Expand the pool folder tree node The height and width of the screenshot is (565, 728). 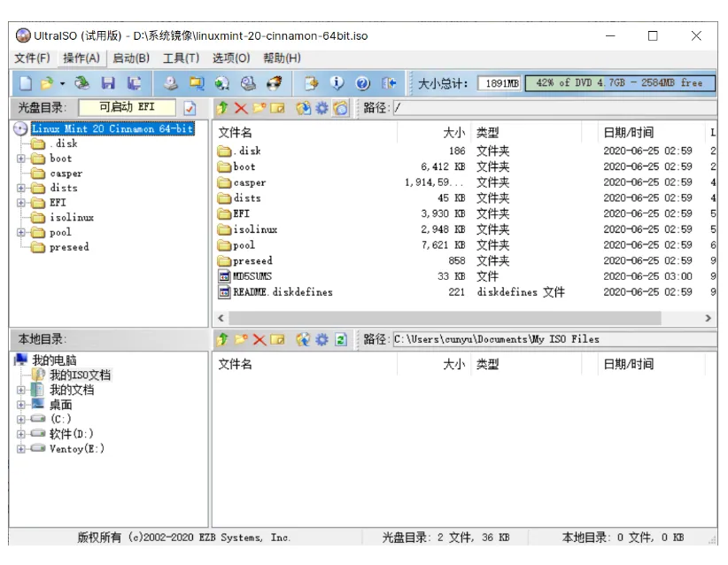(21, 232)
